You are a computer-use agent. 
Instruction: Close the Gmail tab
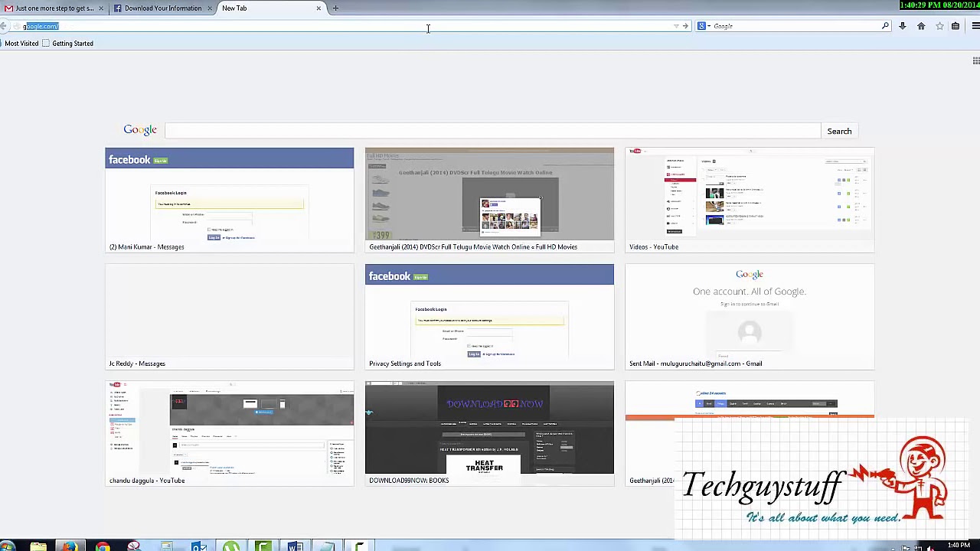(101, 8)
